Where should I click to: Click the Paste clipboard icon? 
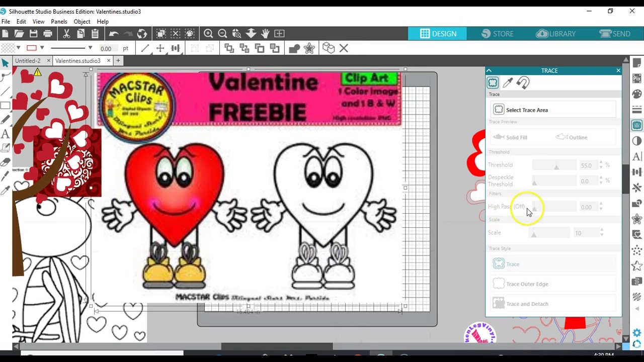95,34
